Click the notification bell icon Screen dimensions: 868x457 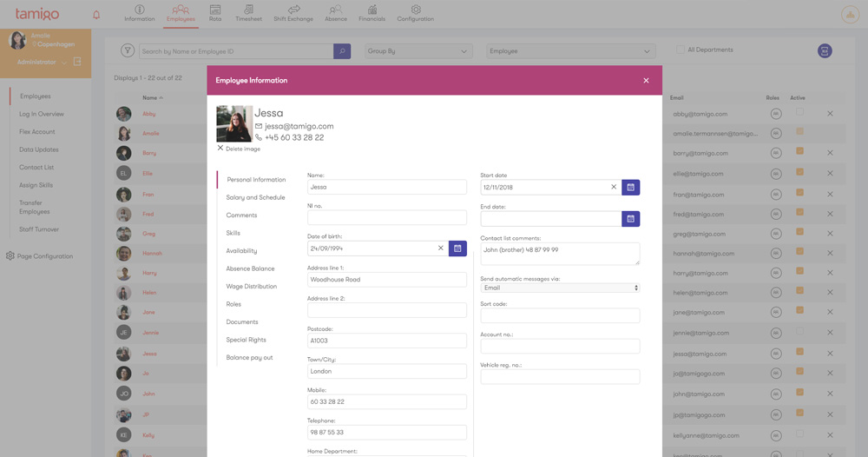click(x=96, y=14)
